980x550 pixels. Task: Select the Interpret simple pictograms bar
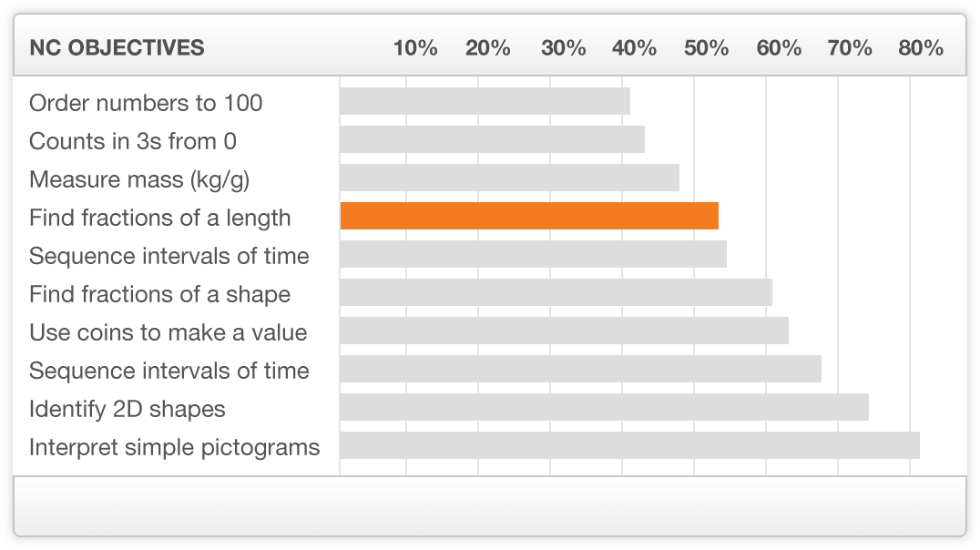click(629, 445)
